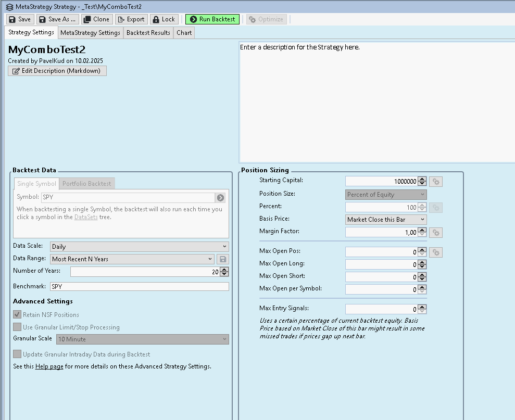
Task: Check Update Granular Intraday Data during Backtest
Action: click(17, 354)
